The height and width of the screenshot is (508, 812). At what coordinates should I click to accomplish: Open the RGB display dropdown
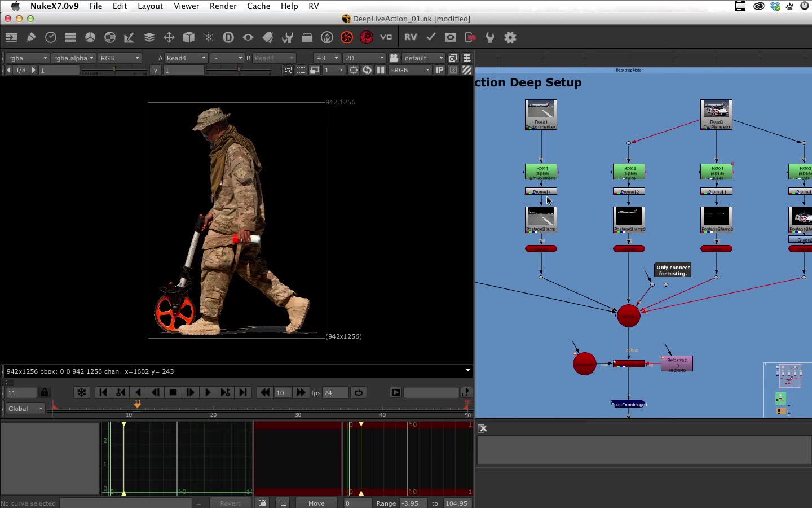tap(119, 58)
